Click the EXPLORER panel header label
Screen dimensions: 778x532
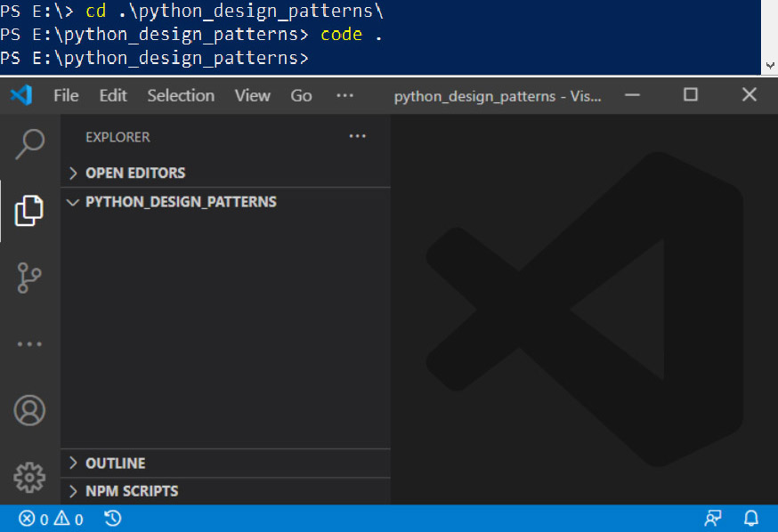(x=117, y=136)
